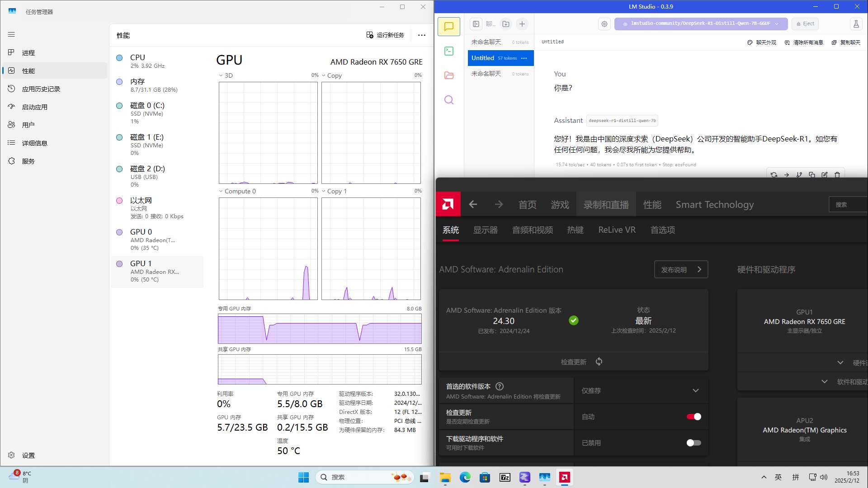The width and height of the screenshot is (868, 488).
Task: Open the loaded model selector dropdown
Action: [701, 24]
